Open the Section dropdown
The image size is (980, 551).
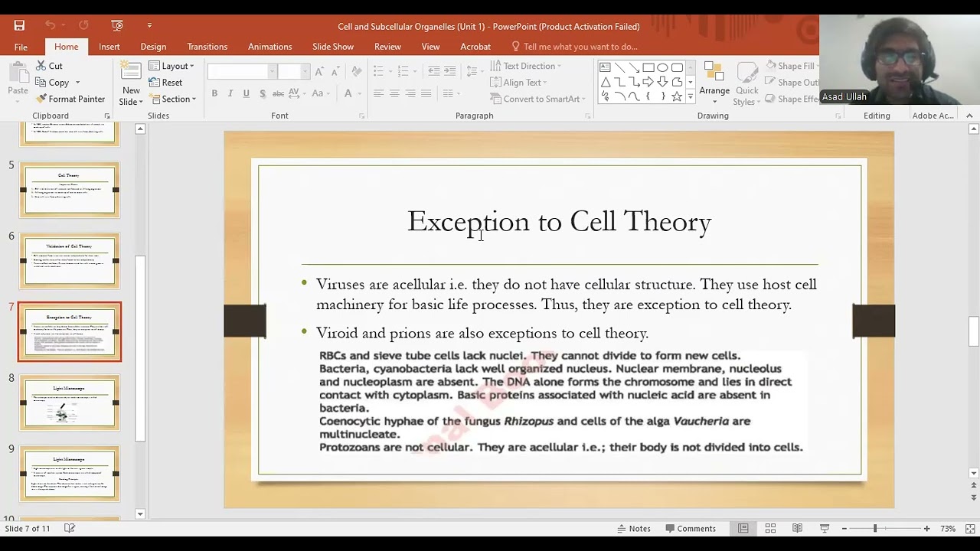pyautogui.click(x=173, y=99)
